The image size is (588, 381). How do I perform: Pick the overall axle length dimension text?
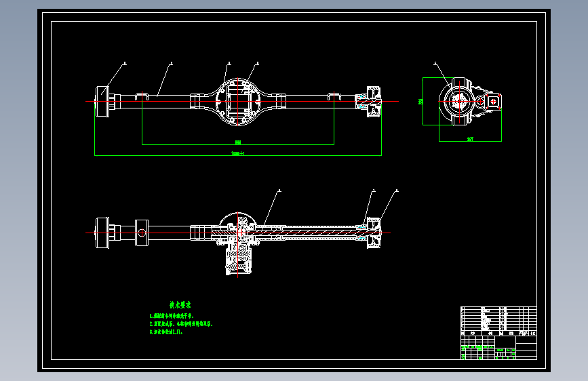pyautogui.click(x=238, y=153)
